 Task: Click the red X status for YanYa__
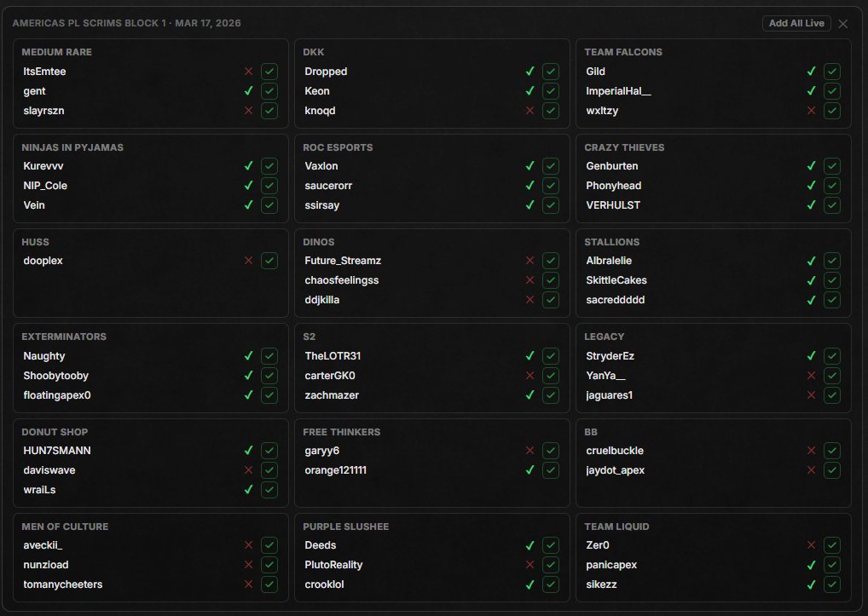tap(811, 376)
